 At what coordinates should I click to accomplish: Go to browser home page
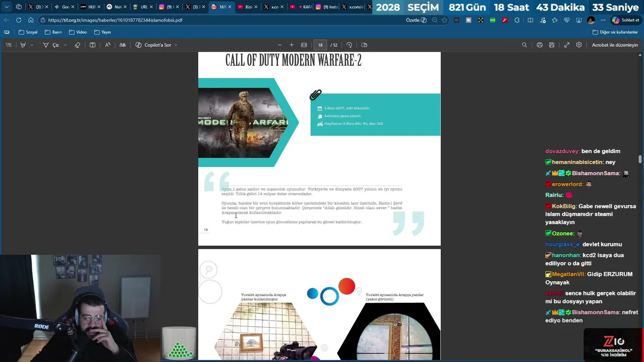coord(31,20)
